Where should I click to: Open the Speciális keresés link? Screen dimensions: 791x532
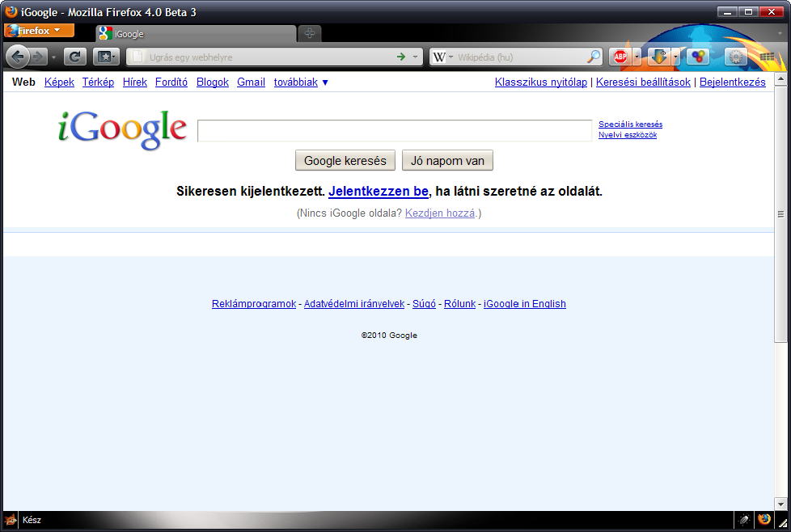631,124
